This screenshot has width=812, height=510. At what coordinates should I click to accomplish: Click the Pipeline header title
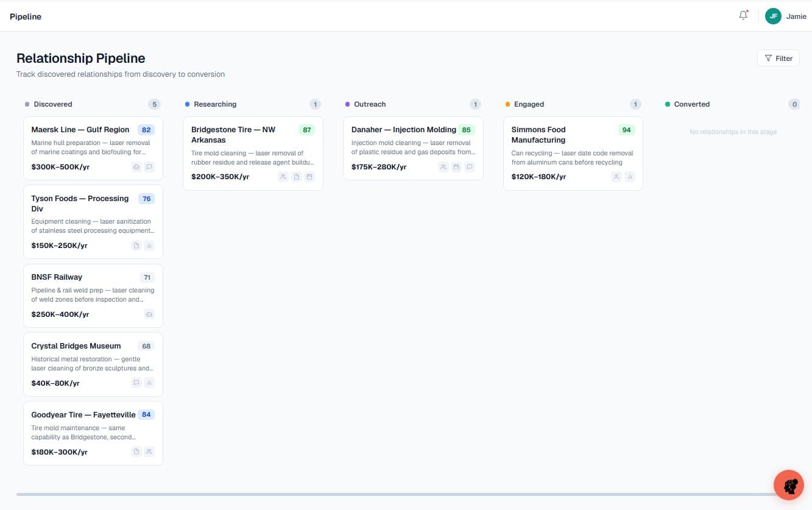click(26, 16)
